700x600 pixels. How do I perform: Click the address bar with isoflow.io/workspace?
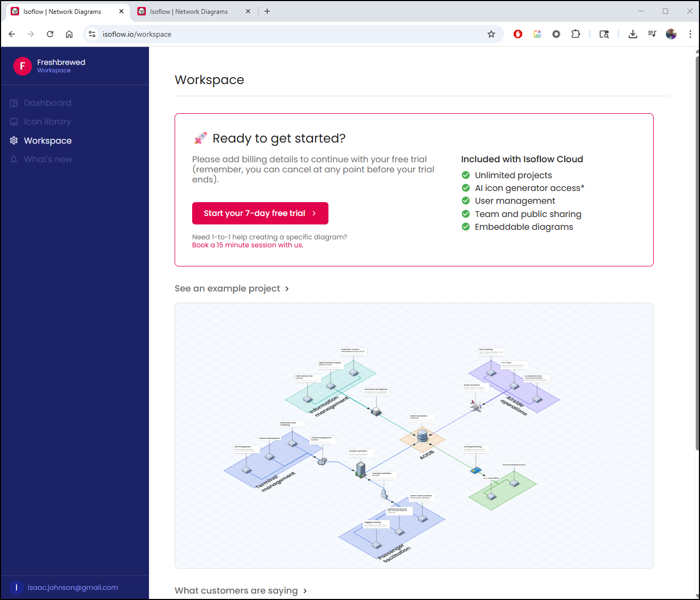point(293,34)
